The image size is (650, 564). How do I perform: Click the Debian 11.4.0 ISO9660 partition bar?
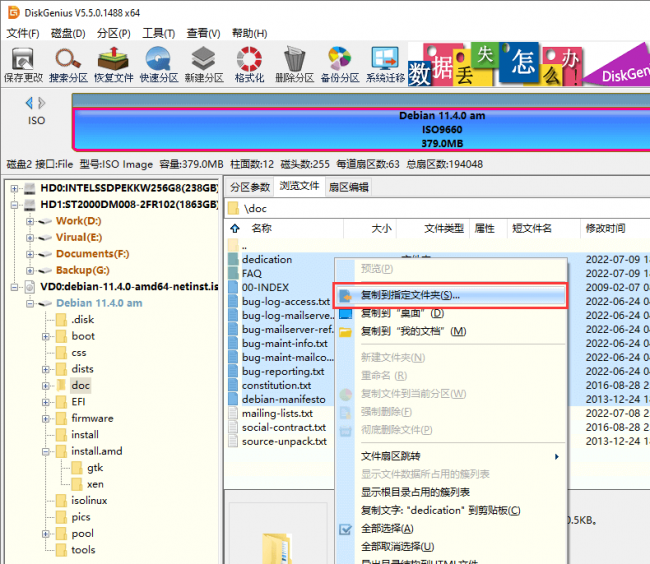pos(361,129)
